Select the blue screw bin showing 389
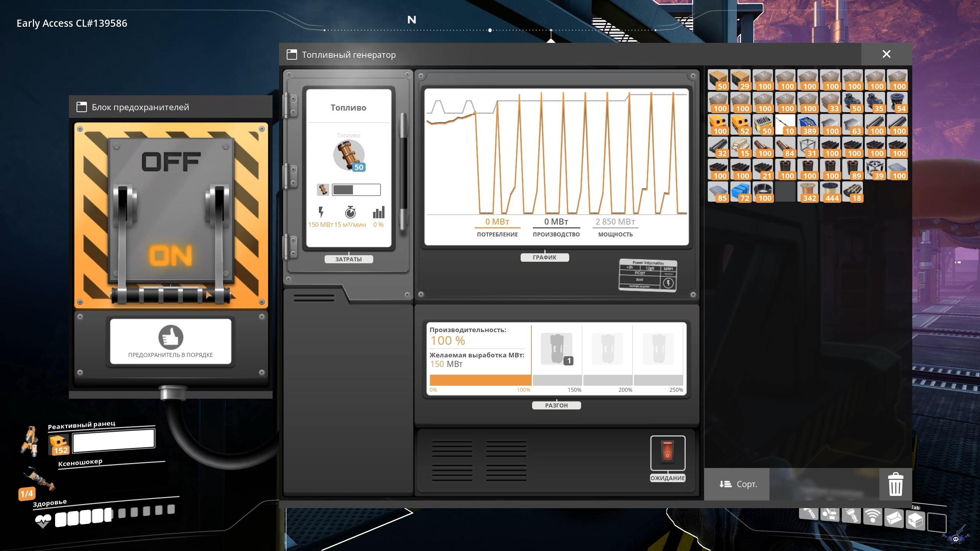Image resolution: width=980 pixels, height=551 pixels. click(x=808, y=125)
